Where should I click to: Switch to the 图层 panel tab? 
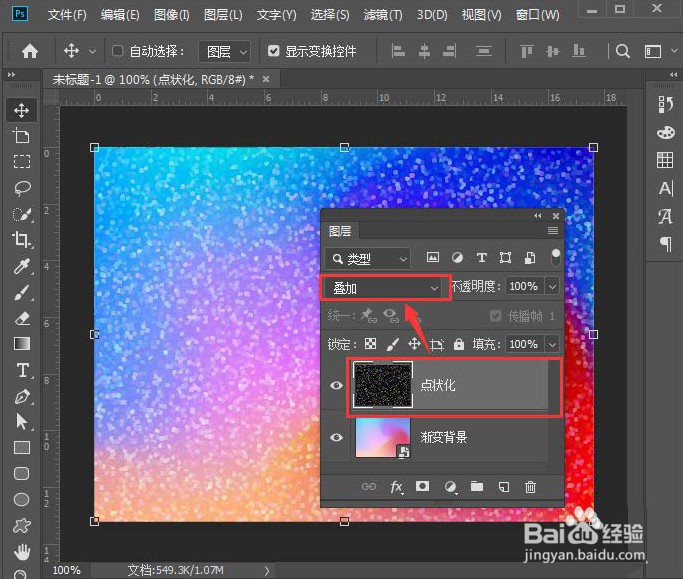[x=340, y=231]
